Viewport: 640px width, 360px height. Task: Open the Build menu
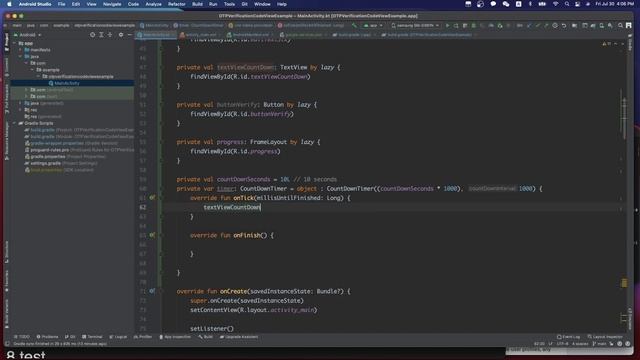(x=198, y=4)
